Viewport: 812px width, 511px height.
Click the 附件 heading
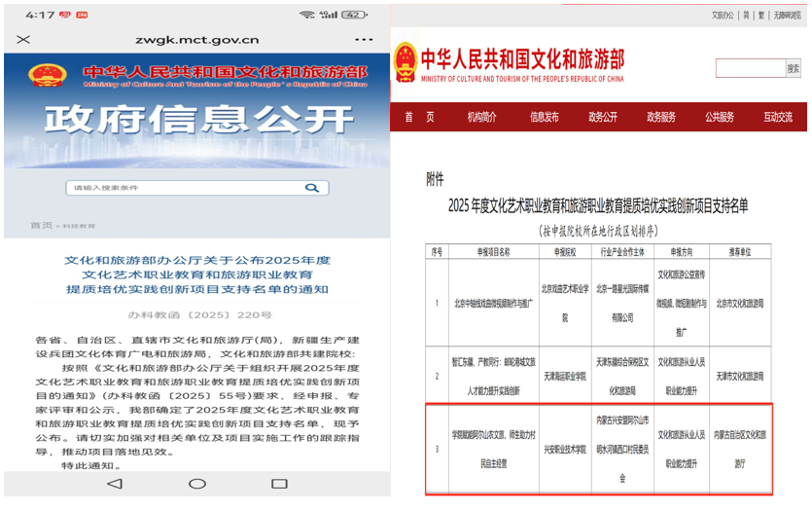pos(435,179)
